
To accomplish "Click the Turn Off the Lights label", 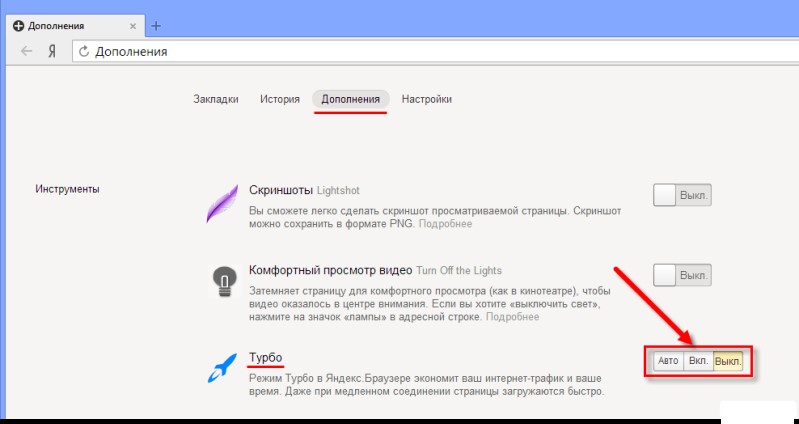I will [x=459, y=271].
